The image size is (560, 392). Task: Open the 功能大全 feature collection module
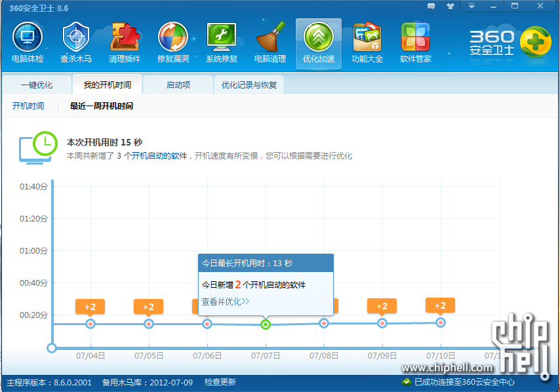[367, 42]
